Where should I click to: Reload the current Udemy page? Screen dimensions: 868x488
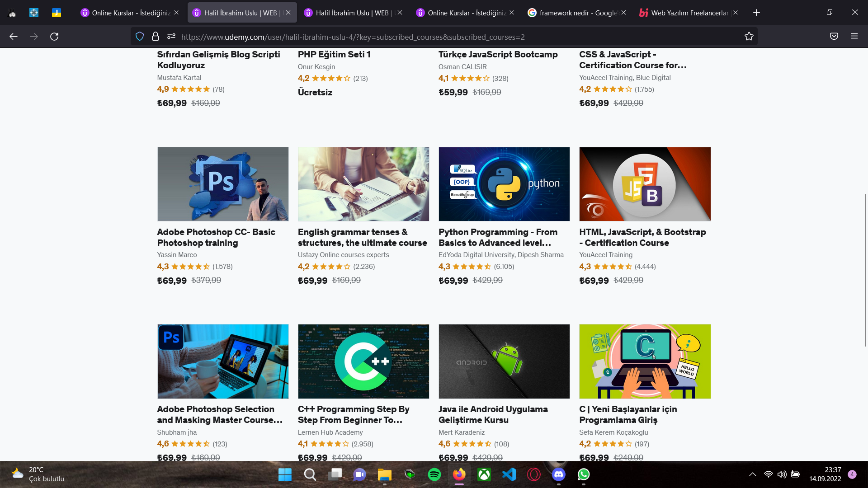click(54, 37)
